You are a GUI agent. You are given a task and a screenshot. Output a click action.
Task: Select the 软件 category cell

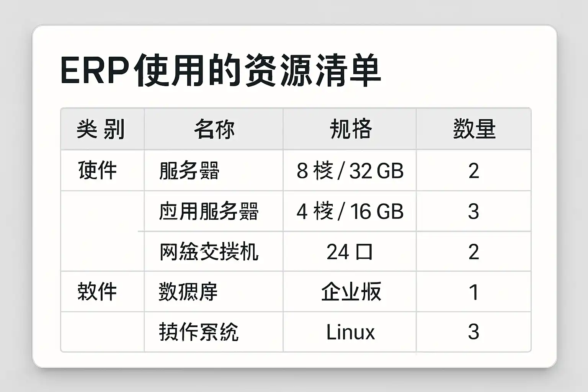pyautogui.click(x=97, y=292)
